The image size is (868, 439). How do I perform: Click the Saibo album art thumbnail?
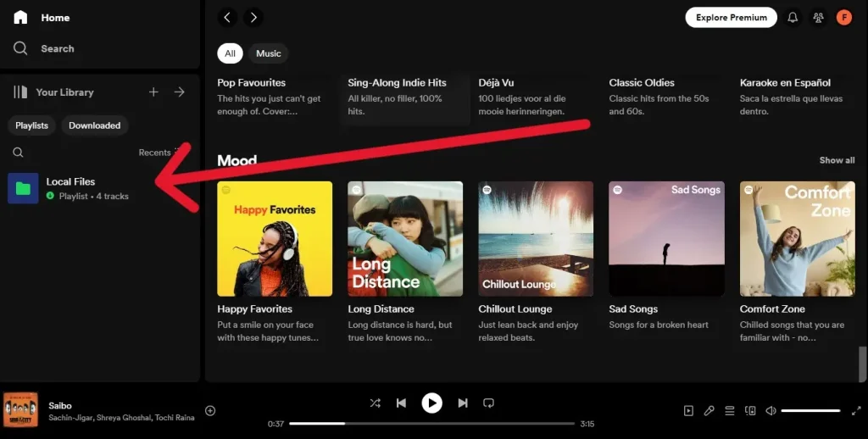coord(21,410)
